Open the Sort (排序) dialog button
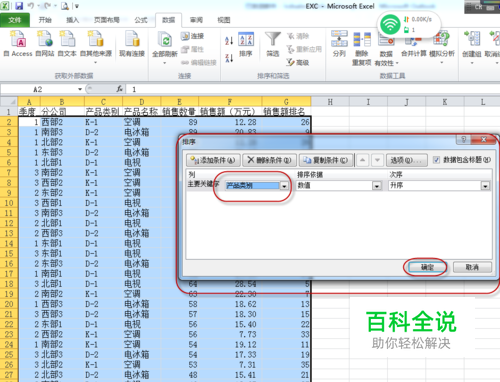This screenshot has height=382, width=500. pyautogui.click(x=246, y=45)
